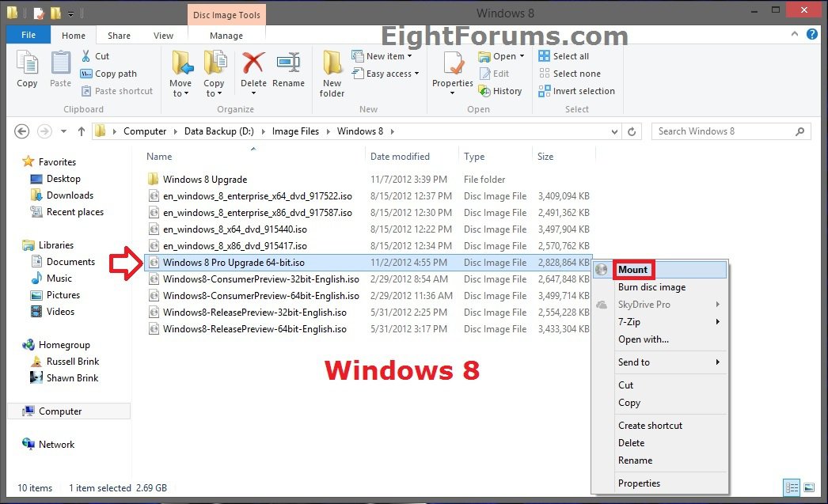The image size is (828, 504).
Task: Go up one folder level
Action: pyautogui.click(x=82, y=131)
